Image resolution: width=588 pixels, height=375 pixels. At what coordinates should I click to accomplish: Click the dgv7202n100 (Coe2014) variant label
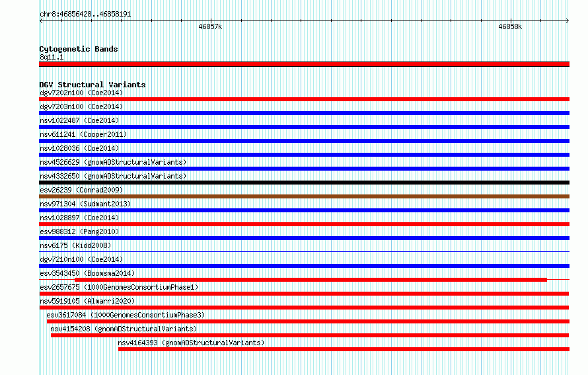81,93
